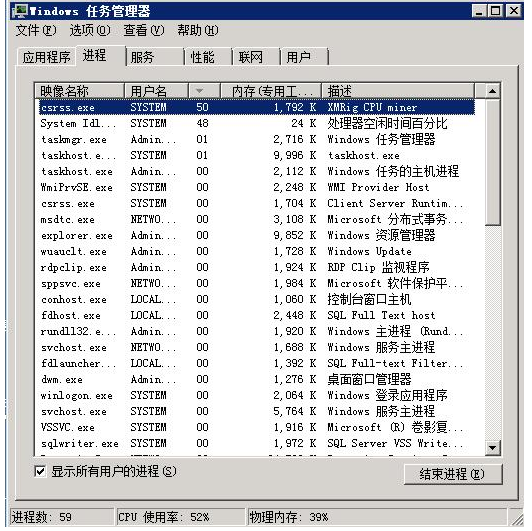532x531 pixels.
Task: Click the SQL Full Text host description
Action: (x=381, y=315)
